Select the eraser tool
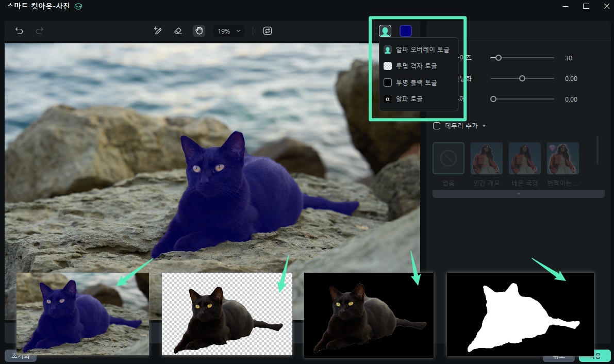 coord(178,31)
